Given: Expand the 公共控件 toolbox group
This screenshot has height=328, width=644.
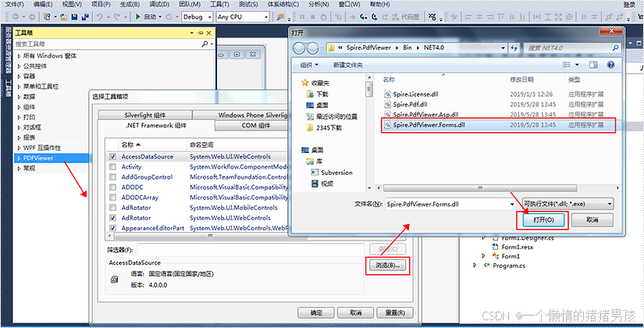Looking at the screenshot, I should (19, 66).
